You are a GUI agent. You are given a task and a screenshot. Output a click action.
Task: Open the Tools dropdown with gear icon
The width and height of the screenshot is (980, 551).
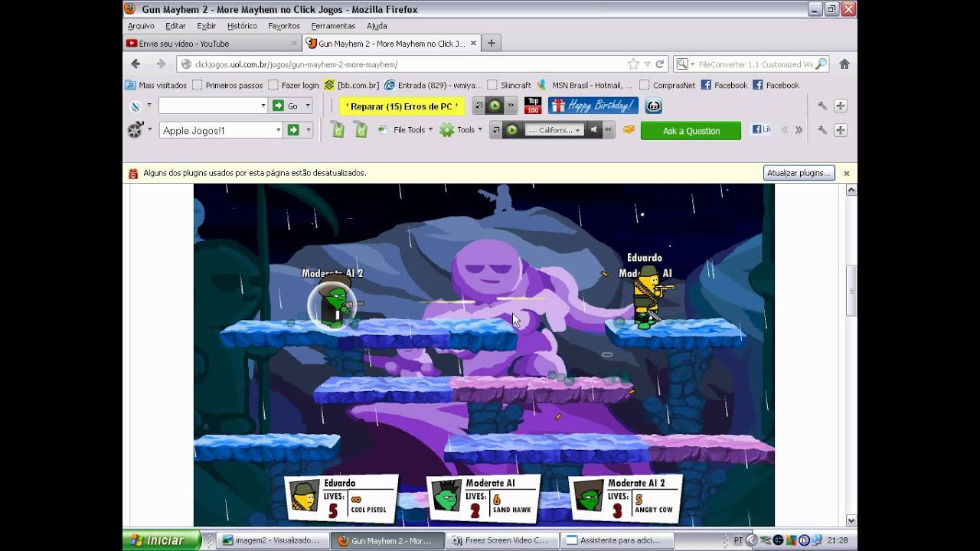click(461, 130)
